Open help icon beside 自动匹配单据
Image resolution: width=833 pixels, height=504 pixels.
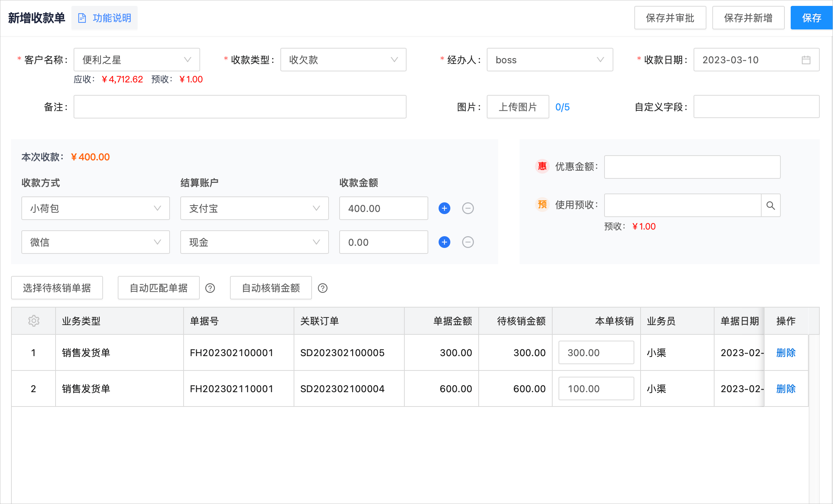210,288
